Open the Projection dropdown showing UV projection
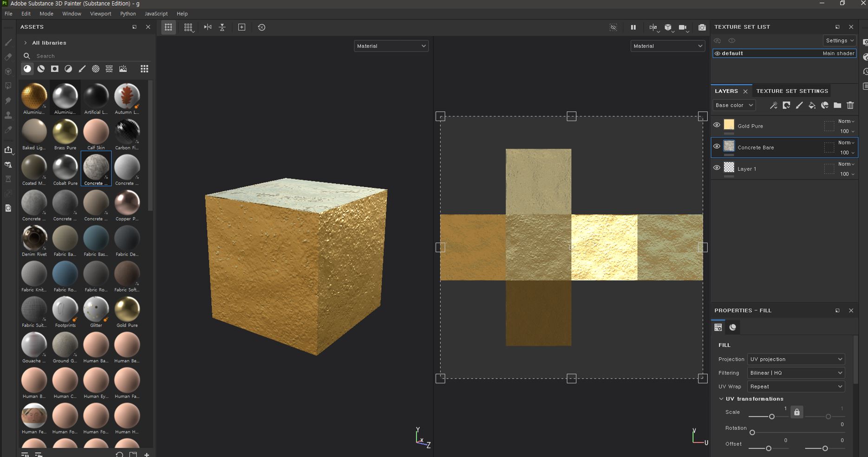 (796, 359)
